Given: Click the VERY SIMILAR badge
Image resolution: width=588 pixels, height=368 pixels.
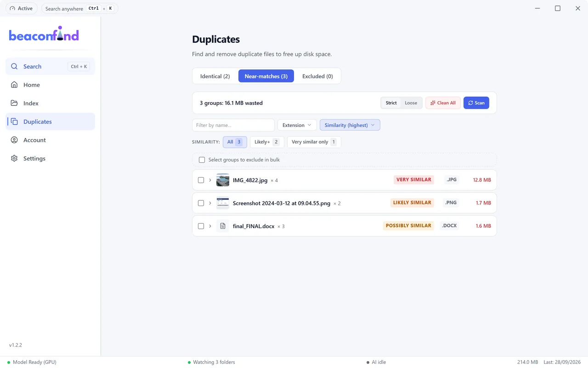Looking at the screenshot, I should (x=414, y=180).
